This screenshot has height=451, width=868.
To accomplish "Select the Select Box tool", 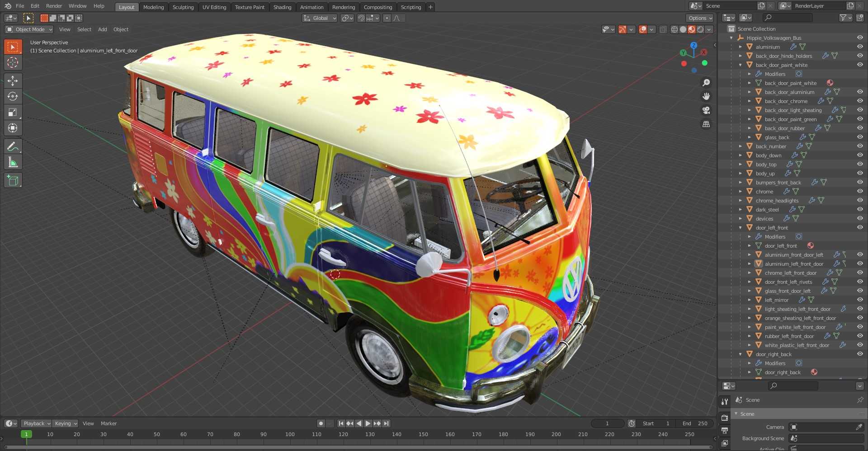I will (x=13, y=47).
